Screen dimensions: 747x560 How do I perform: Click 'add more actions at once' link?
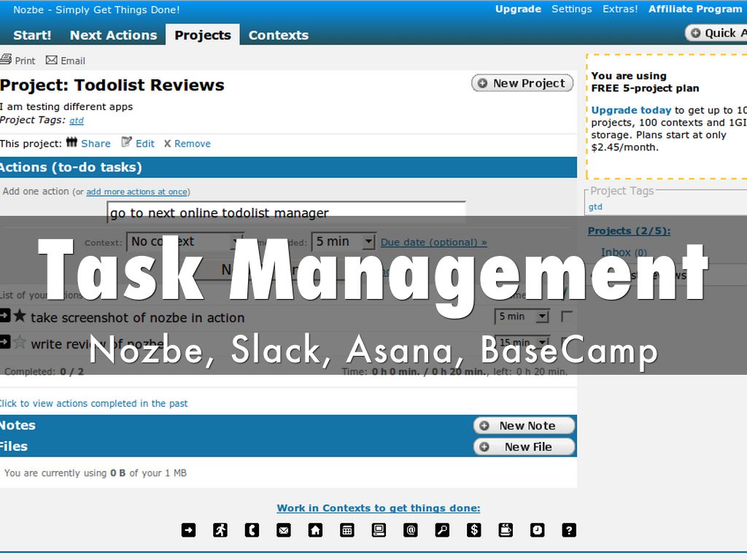[x=136, y=192]
